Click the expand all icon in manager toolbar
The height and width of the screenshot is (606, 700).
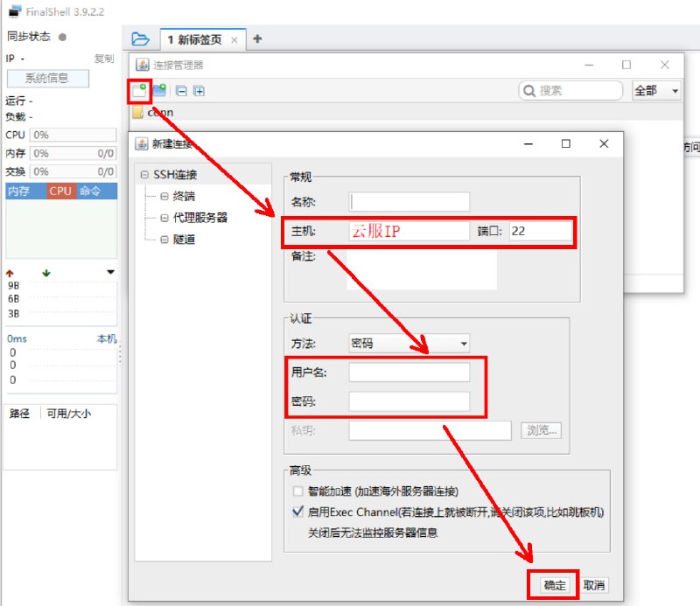pyautogui.click(x=199, y=90)
